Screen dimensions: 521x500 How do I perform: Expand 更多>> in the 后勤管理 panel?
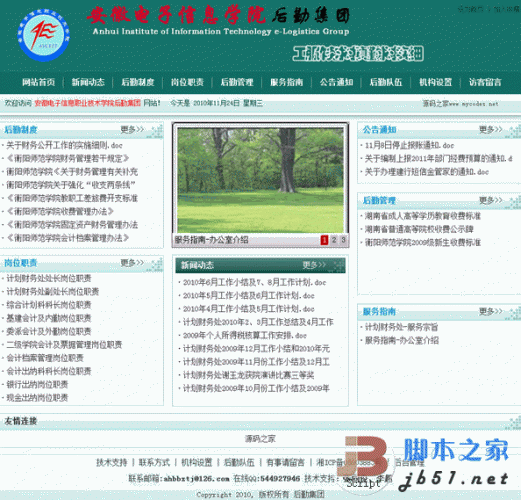tap(491, 200)
